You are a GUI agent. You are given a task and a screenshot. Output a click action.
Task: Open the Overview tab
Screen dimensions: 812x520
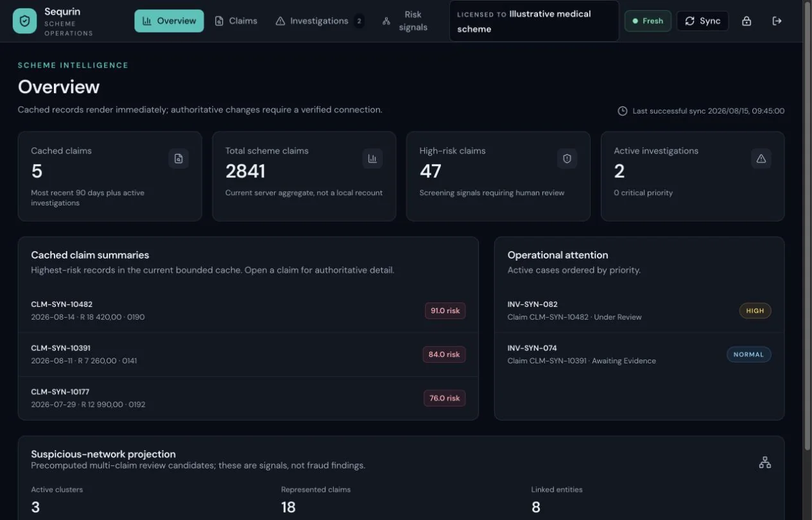pos(169,21)
